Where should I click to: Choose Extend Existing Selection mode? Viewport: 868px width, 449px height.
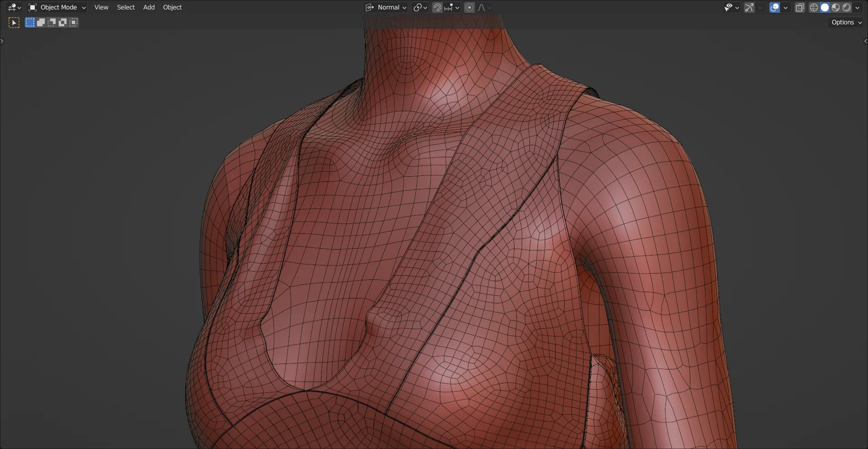click(41, 23)
